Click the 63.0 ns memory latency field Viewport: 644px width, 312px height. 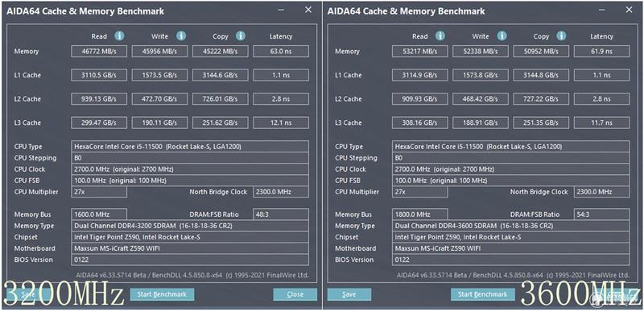(x=281, y=52)
